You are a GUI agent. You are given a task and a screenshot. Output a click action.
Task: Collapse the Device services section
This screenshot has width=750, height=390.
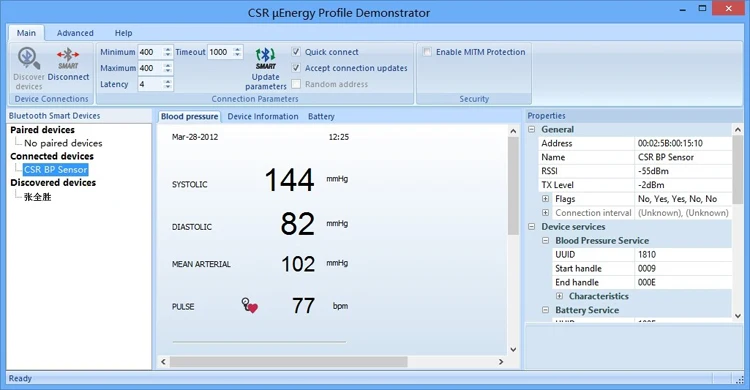pyautogui.click(x=531, y=226)
